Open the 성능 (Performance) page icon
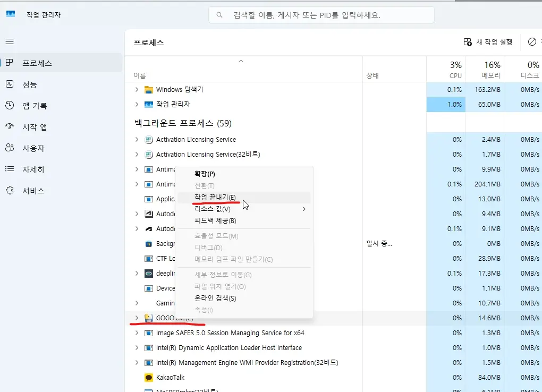This screenshot has height=392, width=542. 10,84
